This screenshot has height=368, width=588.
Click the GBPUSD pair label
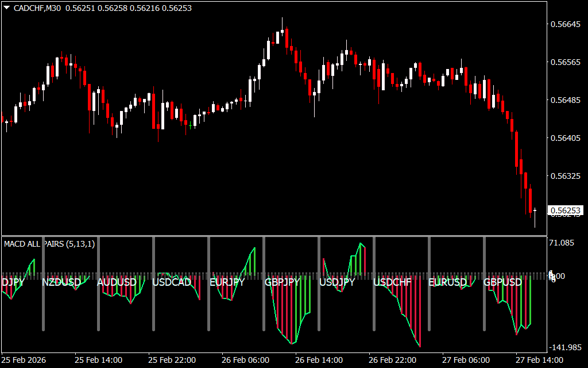pos(502,282)
